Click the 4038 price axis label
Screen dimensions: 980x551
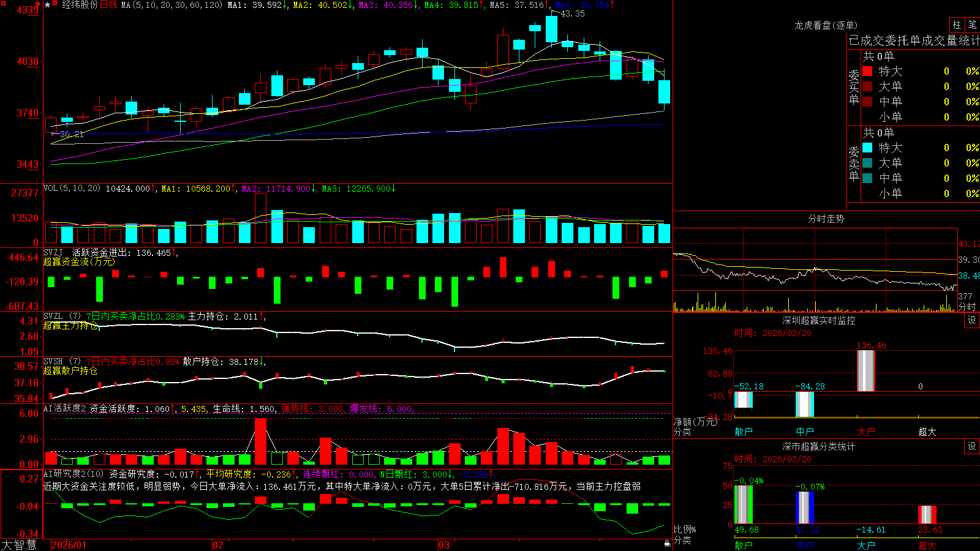[x=27, y=61]
